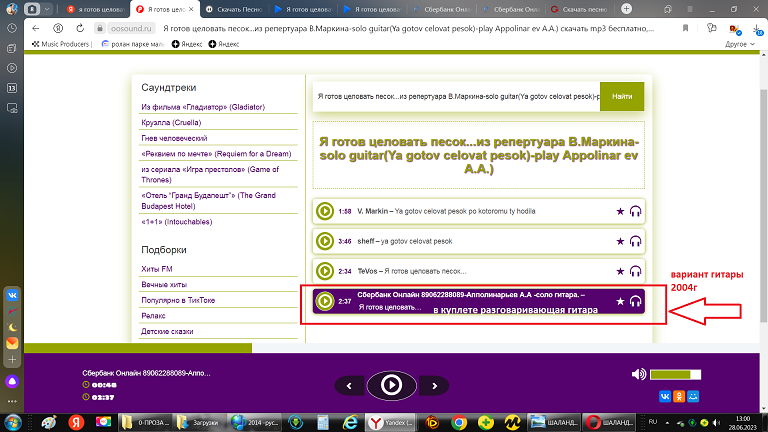Open ролан парке bookmark

pos(133,44)
